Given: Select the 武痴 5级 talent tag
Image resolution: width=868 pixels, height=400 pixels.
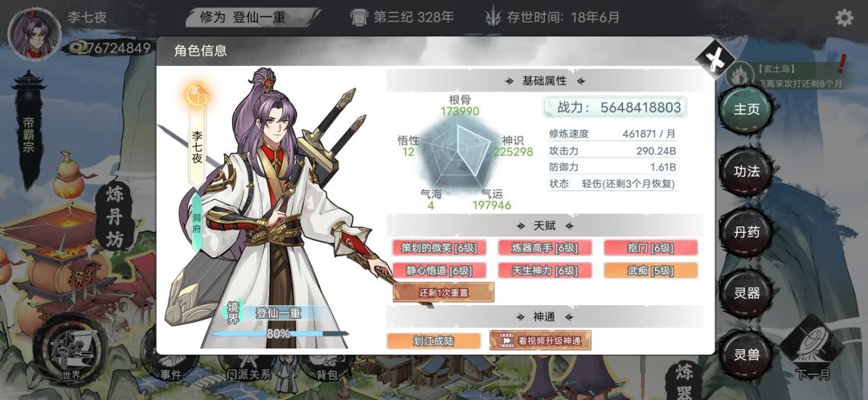Looking at the screenshot, I should click(x=650, y=271).
